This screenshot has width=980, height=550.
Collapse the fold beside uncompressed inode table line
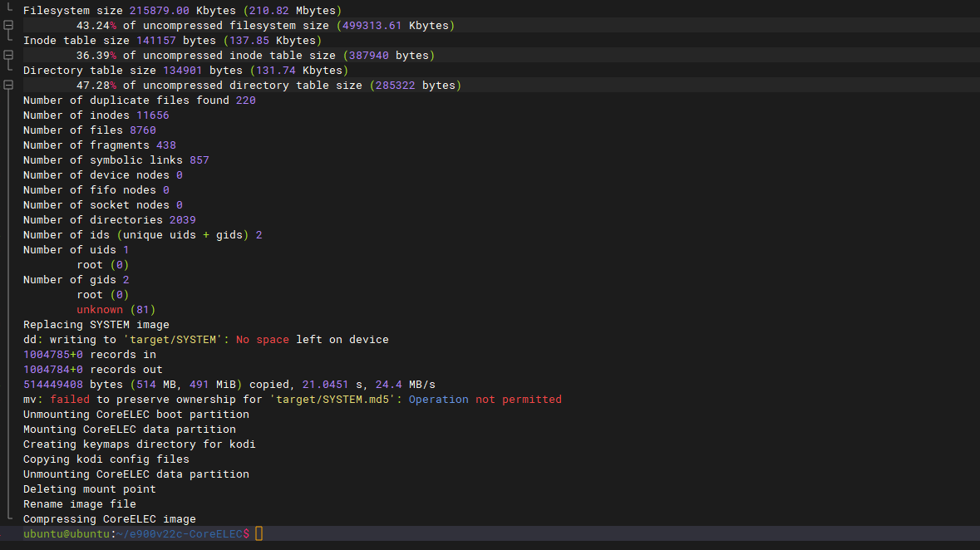pyautogui.click(x=8, y=56)
